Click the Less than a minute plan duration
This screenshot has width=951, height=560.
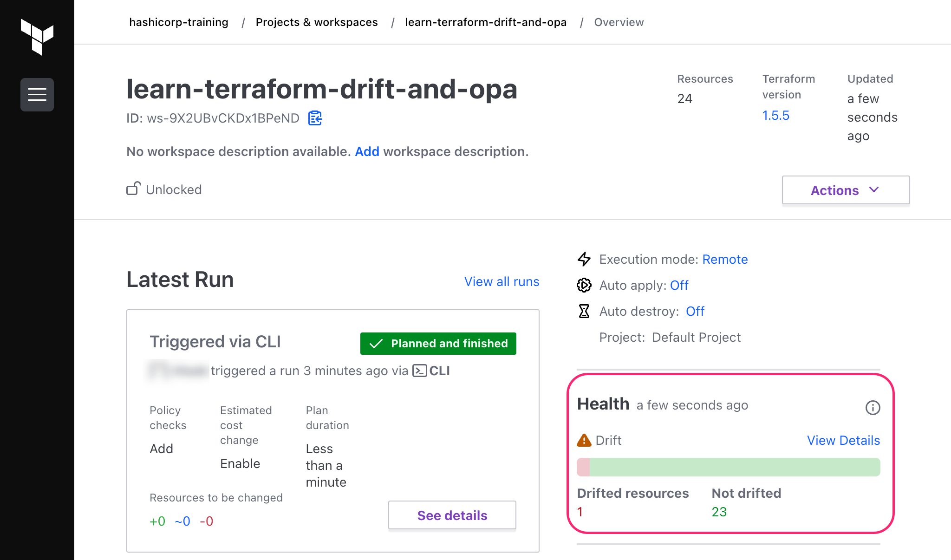[x=326, y=465]
